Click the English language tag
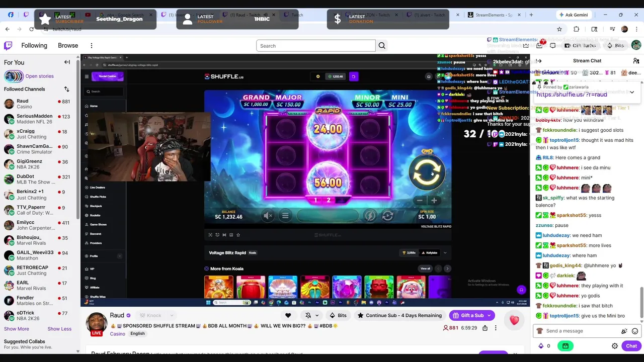The image size is (644, 362). coord(137,334)
